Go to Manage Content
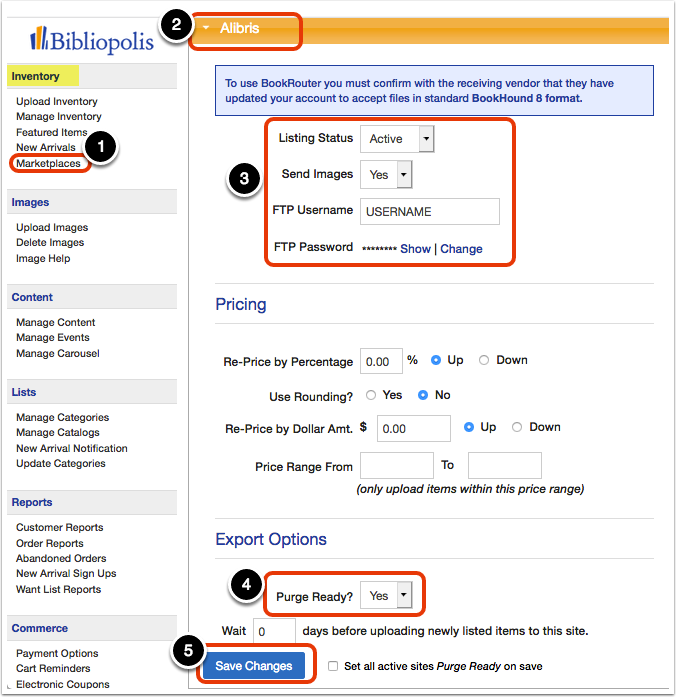Viewport: 676px width, 697px height. [x=56, y=322]
